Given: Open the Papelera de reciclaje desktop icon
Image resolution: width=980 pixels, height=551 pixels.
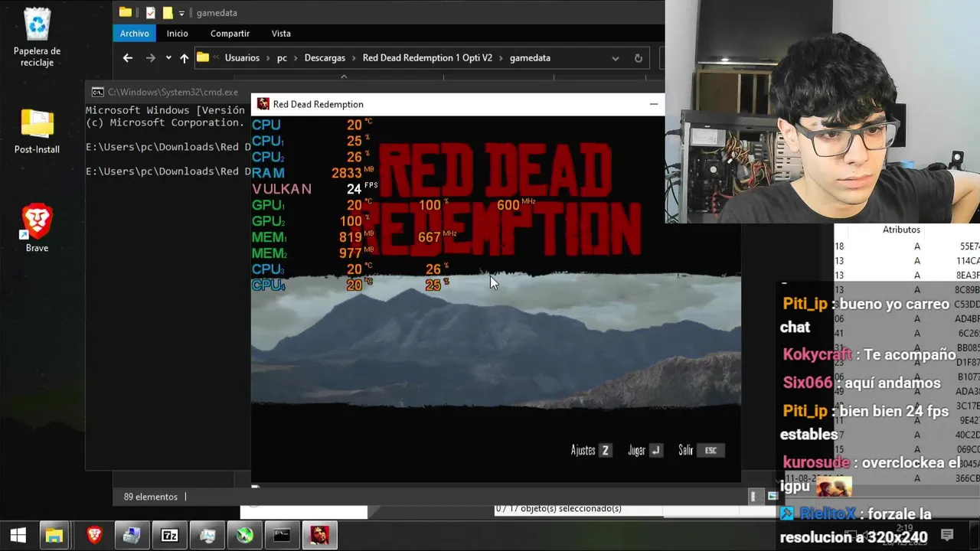Looking at the screenshot, I should pos(37,37).
